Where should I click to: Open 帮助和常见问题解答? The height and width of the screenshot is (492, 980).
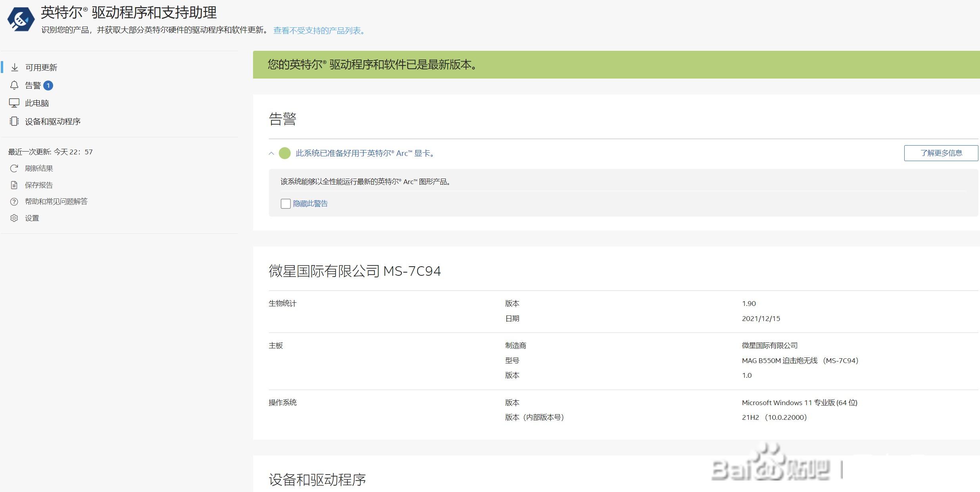tap(56, 202)
